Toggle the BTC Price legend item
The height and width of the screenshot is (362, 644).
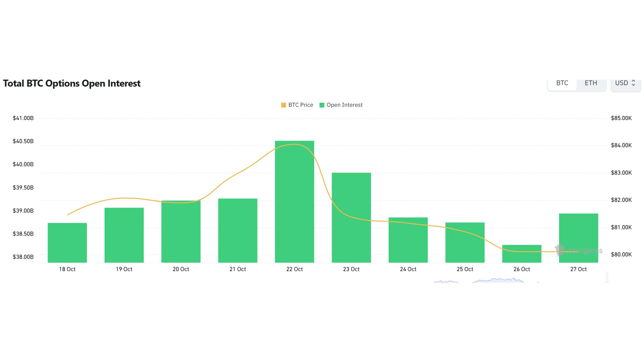297,105
